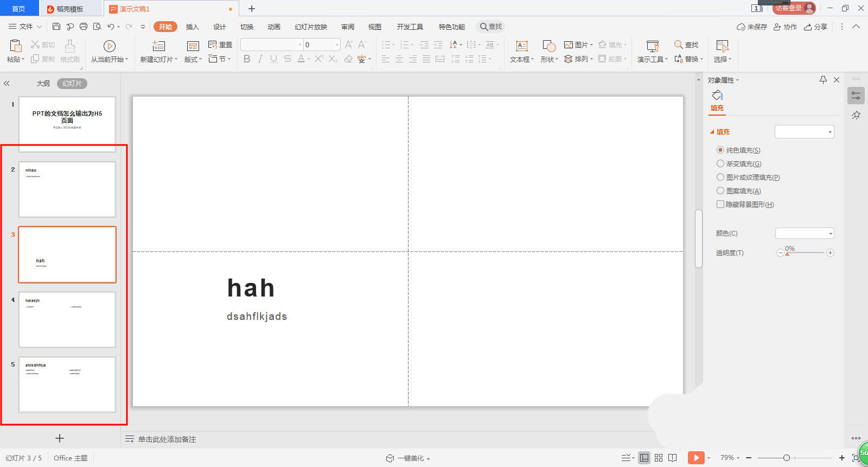Select the gradient fill radio button

[x=720, y=163]
